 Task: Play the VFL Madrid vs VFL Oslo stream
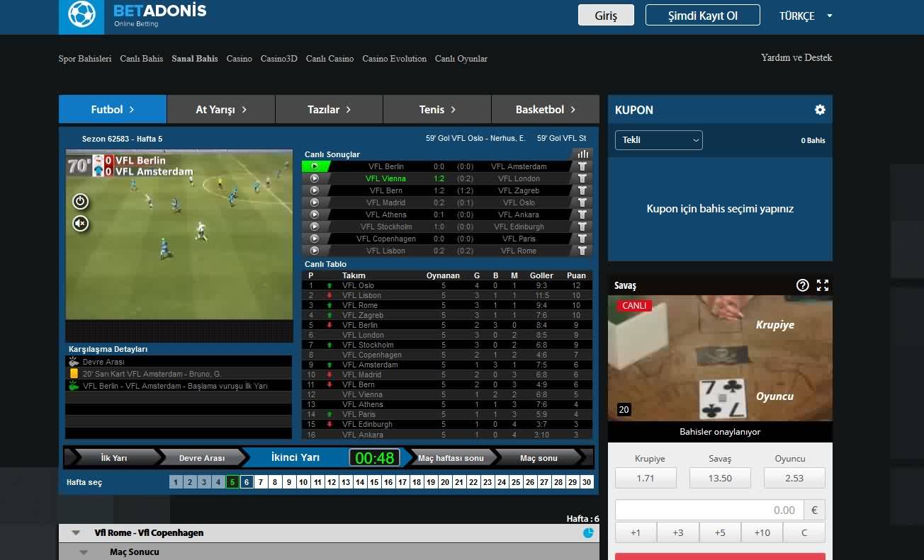[315, 202]
